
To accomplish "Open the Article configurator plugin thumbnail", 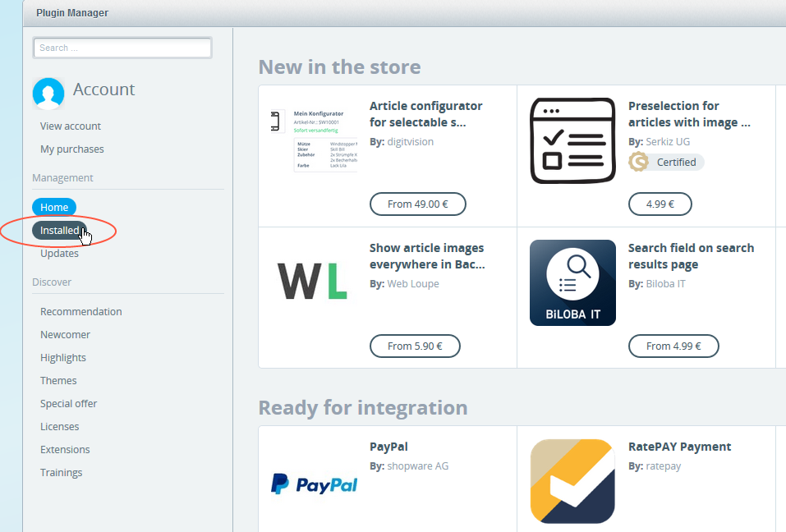I will pos(314,140).
